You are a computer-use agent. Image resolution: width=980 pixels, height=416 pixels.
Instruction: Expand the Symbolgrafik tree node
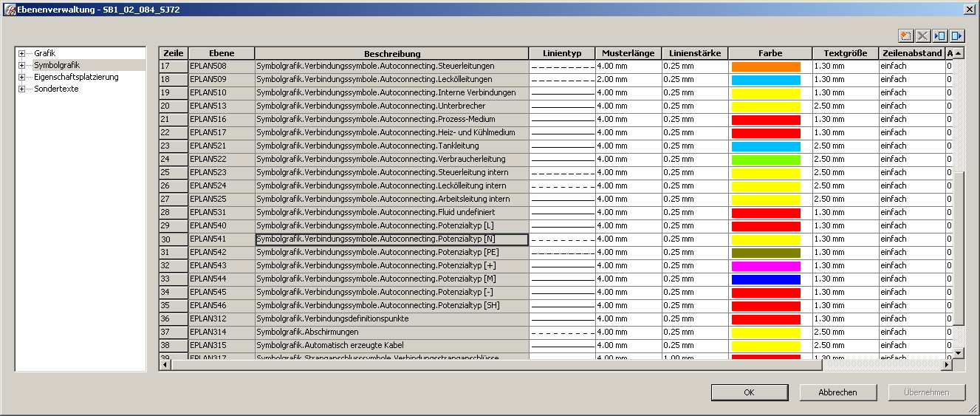(22, 65)
